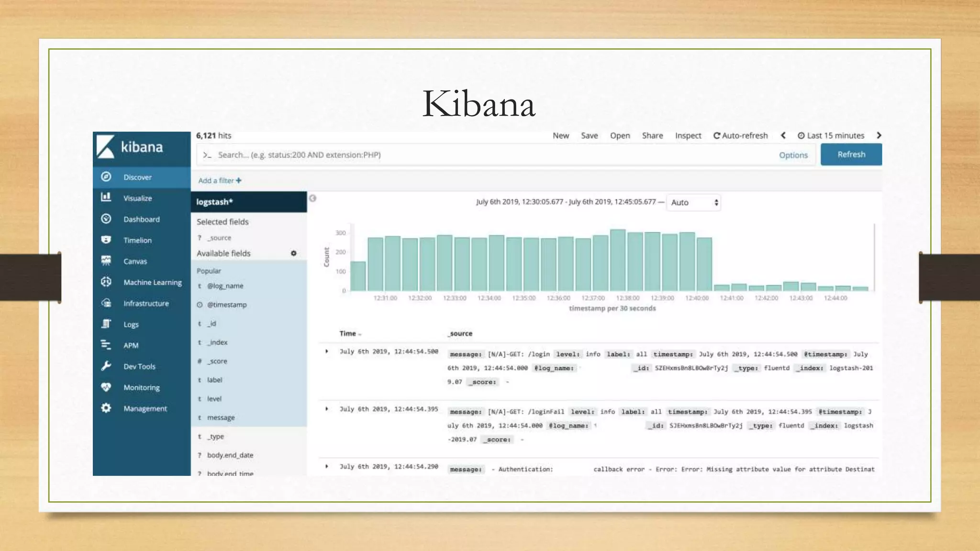Go to previous time range arrow

(x=783, y=135)
